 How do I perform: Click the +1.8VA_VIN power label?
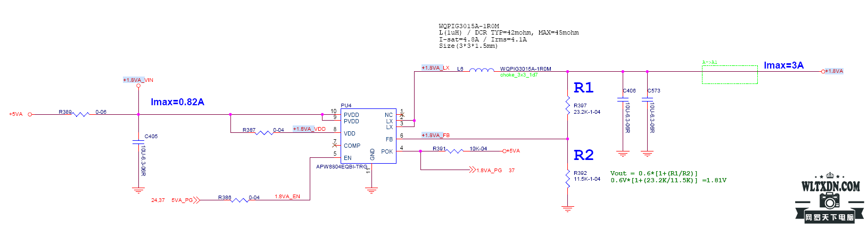138,80
